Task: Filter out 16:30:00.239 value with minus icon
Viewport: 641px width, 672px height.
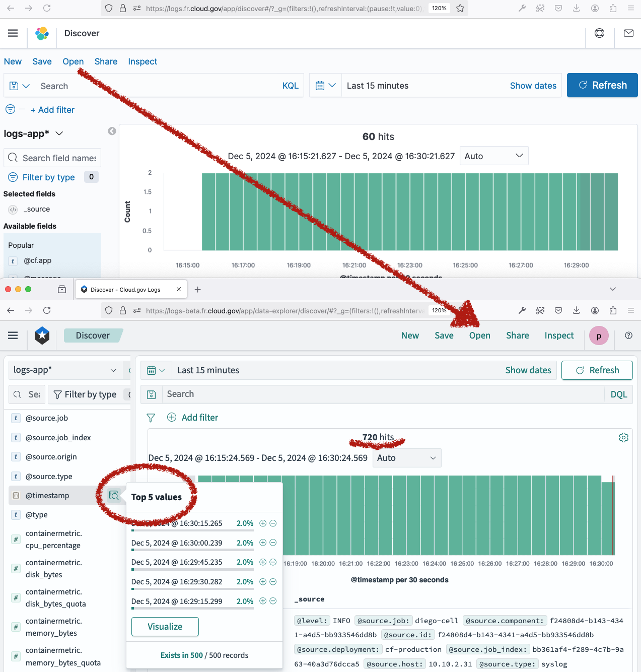Action: click(x=273, y=543)
